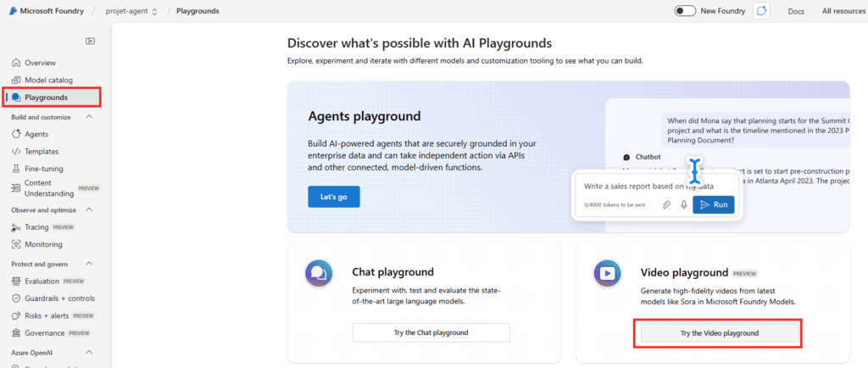The image size is (868, 368).
Task: Click the Microsoft Foundry logo icon
Action: click(13, 11)
